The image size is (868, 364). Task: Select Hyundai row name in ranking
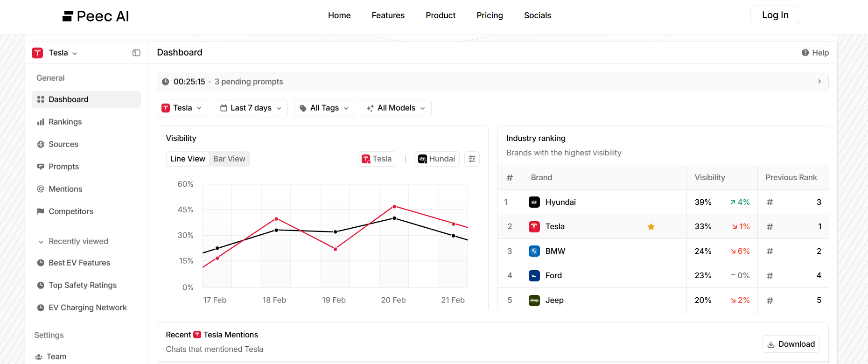[x=560, y=202]
